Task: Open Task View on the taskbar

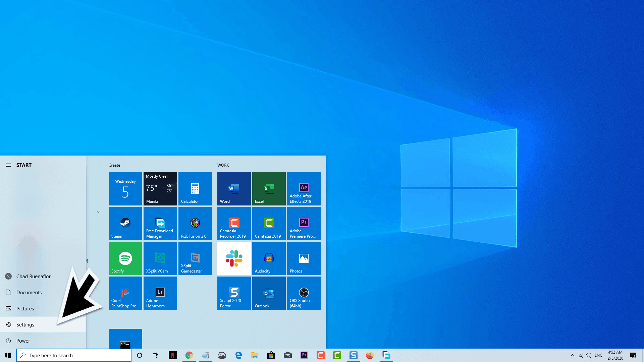Action: click(x=156, y=355)
